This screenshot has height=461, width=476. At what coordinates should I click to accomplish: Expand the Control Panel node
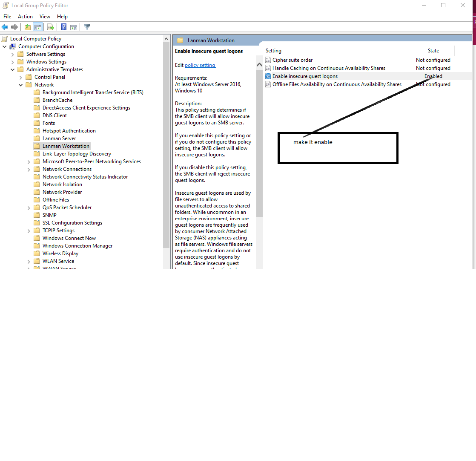click(x=20, y=78)
